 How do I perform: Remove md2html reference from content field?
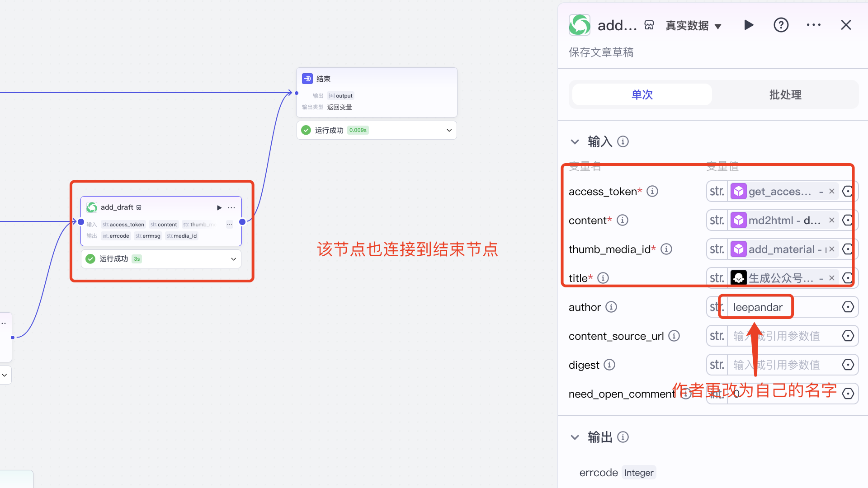(x=831, y=220)
